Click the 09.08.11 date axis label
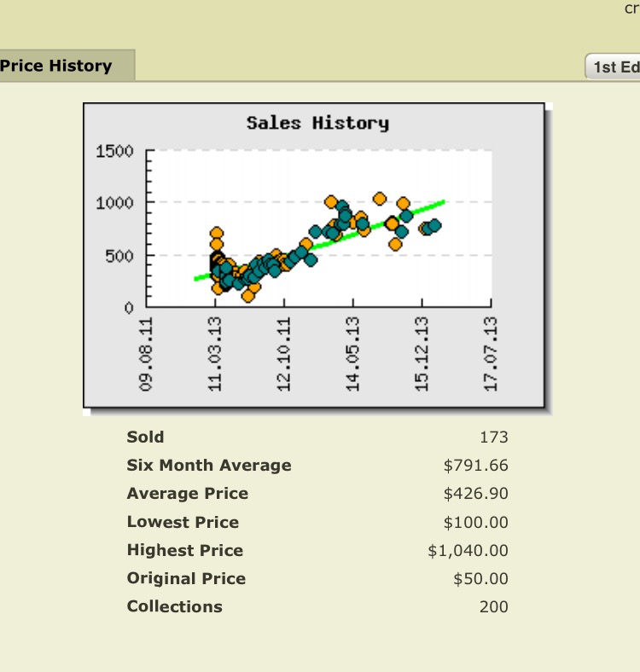The width and height of the screenshot is (640, 672). [x=146, y=354]
